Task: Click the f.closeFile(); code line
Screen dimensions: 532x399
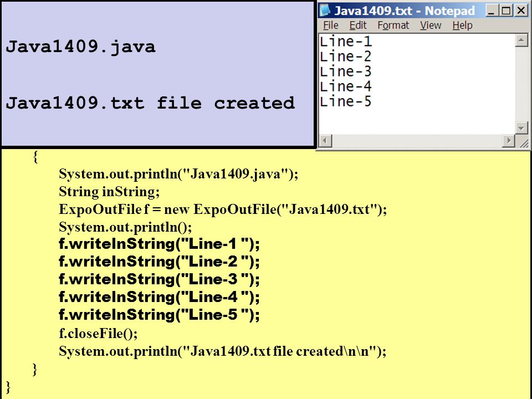Action: [99, 333]
